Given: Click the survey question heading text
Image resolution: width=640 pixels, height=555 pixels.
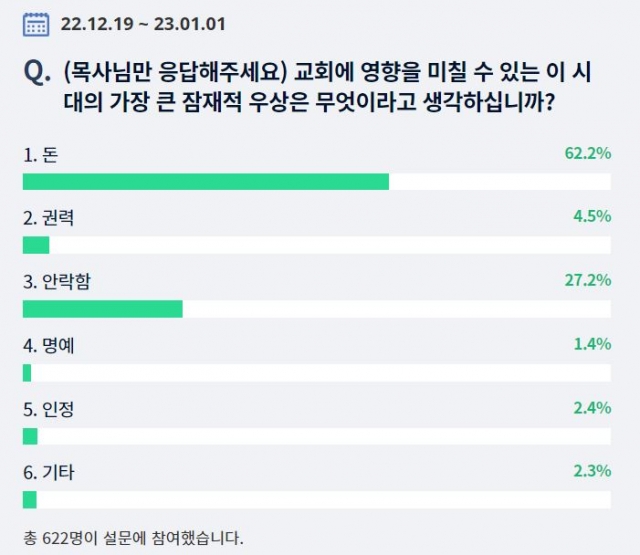Looking at the screenshot, I should tap(327, 87).
